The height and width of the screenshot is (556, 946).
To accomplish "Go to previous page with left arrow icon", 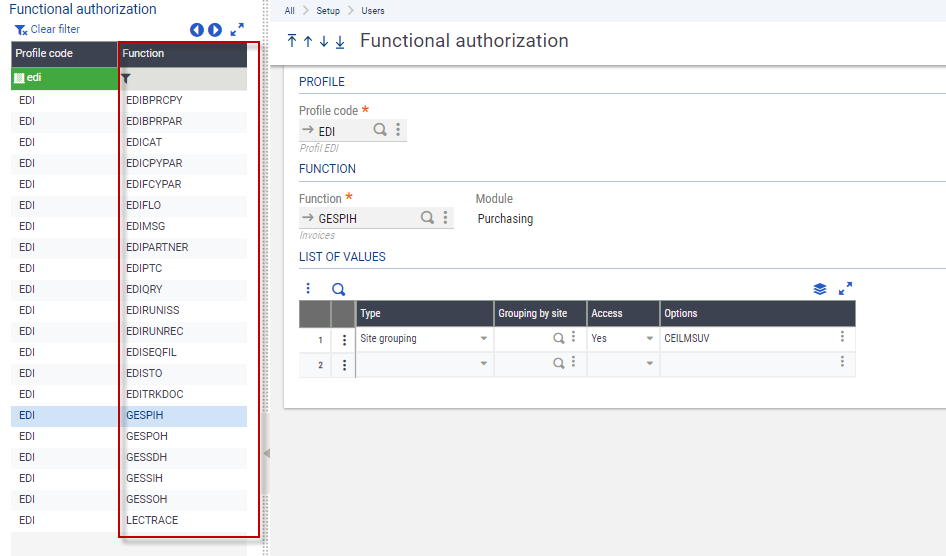I will point(197,30).
